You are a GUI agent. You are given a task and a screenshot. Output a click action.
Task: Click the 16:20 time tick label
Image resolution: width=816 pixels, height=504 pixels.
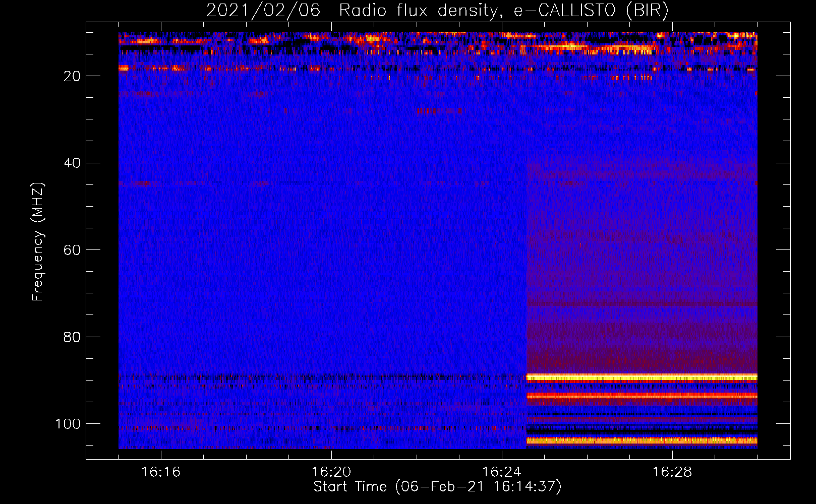tap(331, 472)
